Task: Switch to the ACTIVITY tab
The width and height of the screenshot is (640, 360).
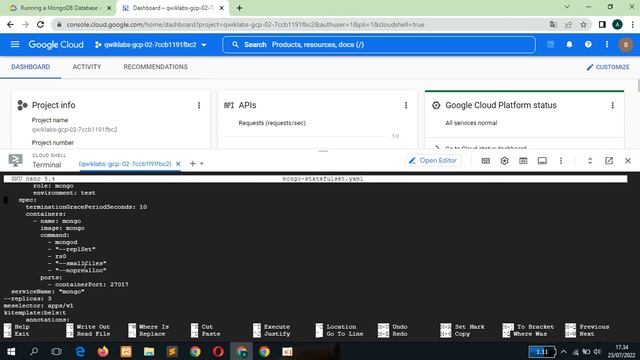Action: pyautogui.click(x=87, y=67)
